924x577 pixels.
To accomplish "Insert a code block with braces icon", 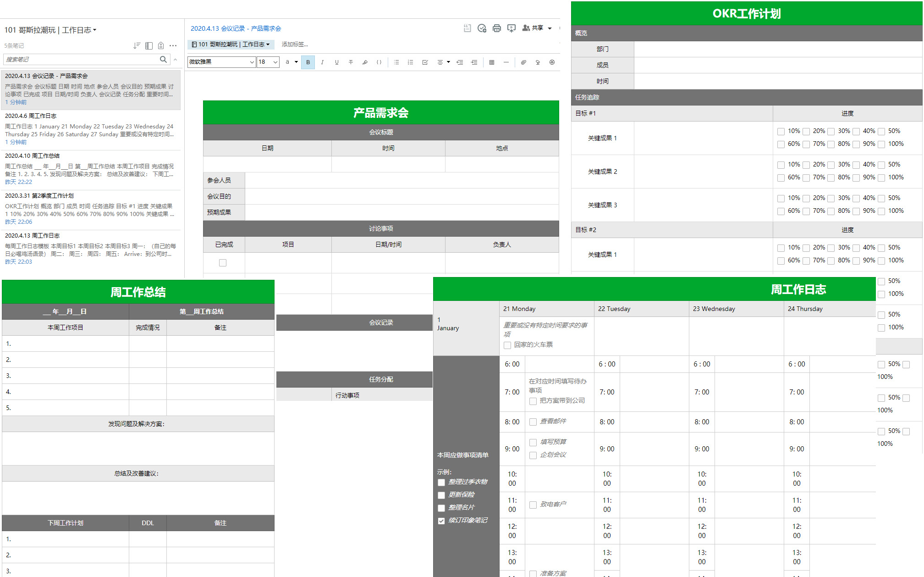I will [379, 62].
